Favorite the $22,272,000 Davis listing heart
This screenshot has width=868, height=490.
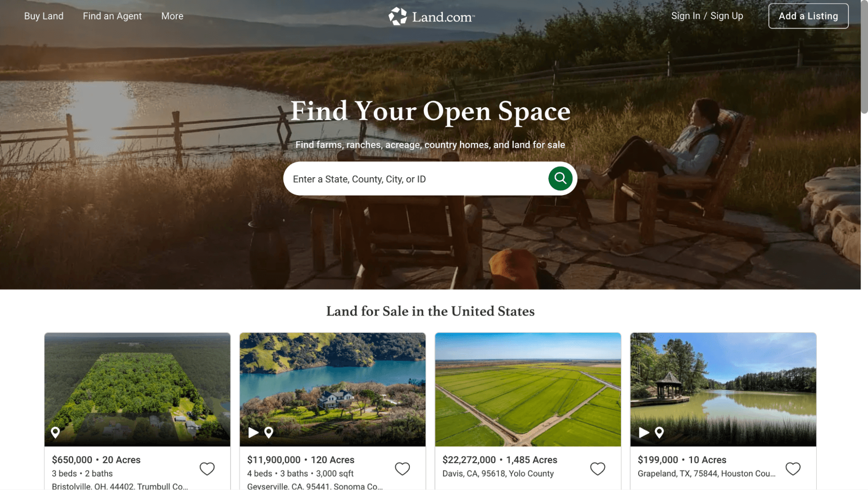click(x=598, y=469)
